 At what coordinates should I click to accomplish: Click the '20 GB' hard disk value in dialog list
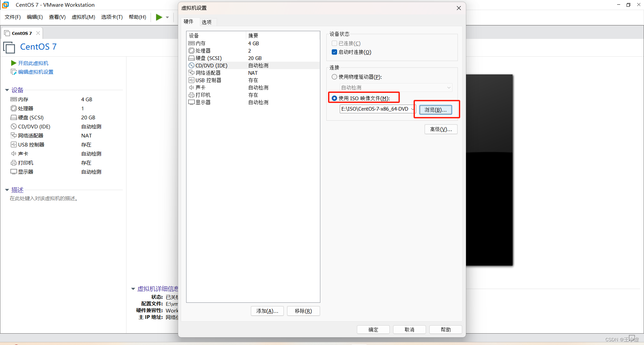click(255, 58)
